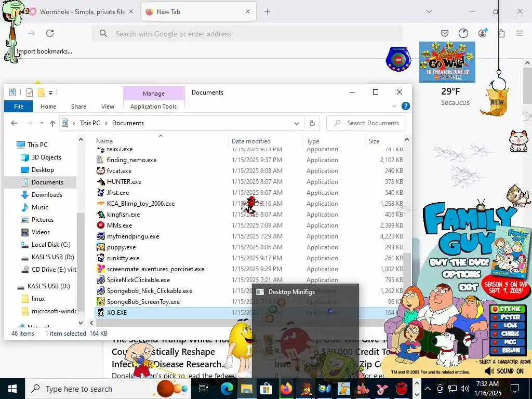Switch to Firefox on the taskbar

tap(286, 389)
